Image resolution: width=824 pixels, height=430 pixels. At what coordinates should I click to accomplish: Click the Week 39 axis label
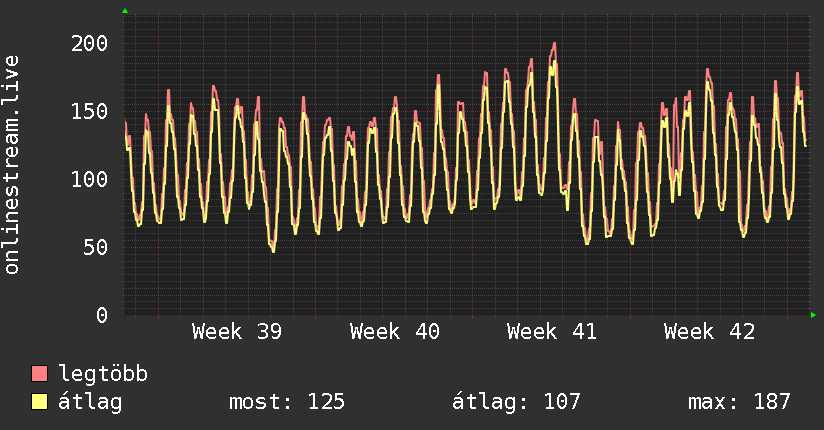[237, 332]
